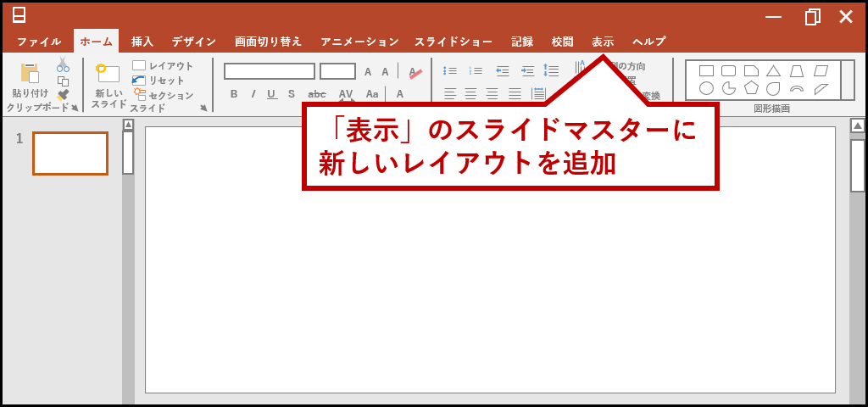Apply bulleted list formatting

click(450, 71)
